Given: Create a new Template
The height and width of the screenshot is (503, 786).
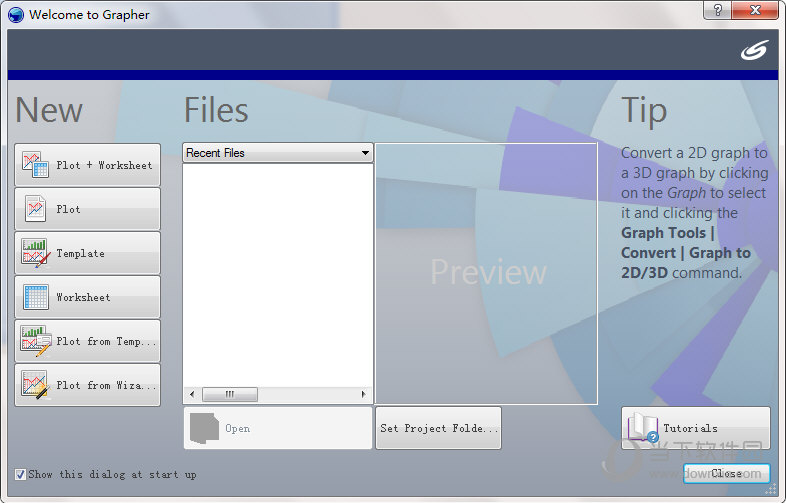Looking at the screenshot, I should tap(88, 253).
